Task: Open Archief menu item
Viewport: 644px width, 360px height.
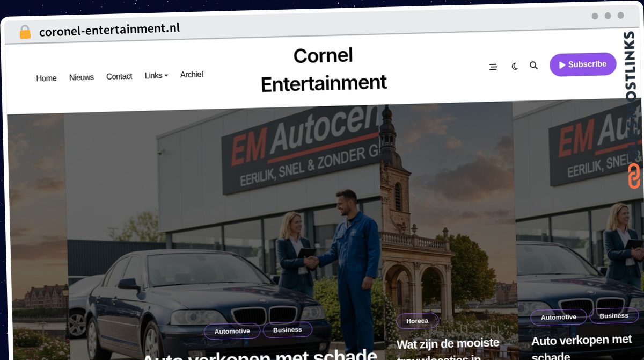Action: 192,75
